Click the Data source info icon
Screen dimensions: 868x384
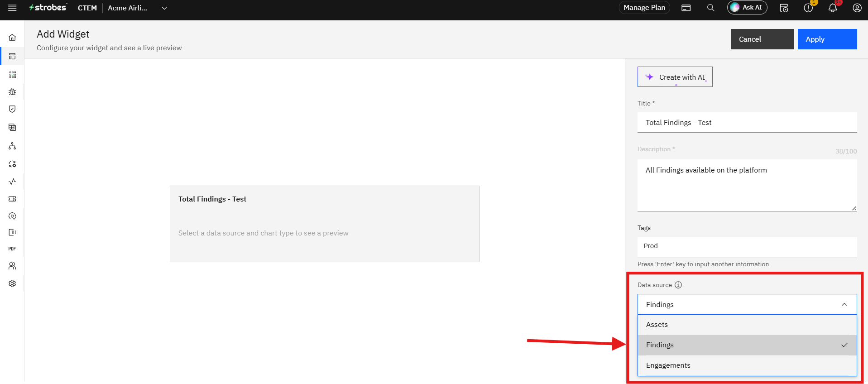tap(678, 285)
